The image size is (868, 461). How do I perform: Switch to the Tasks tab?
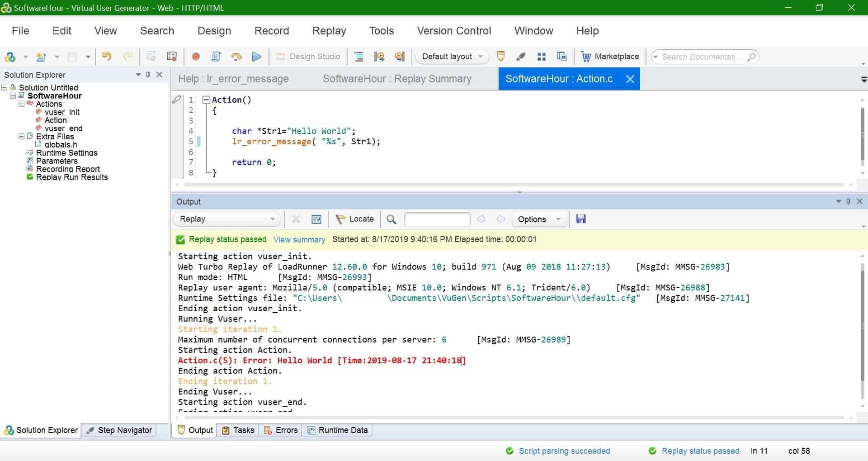[x=238, y=430]
